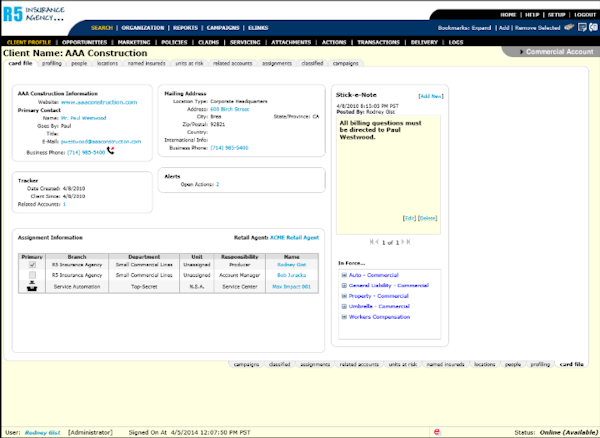Screen dimensions: 600x438
Task: Click the red e icon in status bar
Action: pyautogui.click(x=437, y=432)
